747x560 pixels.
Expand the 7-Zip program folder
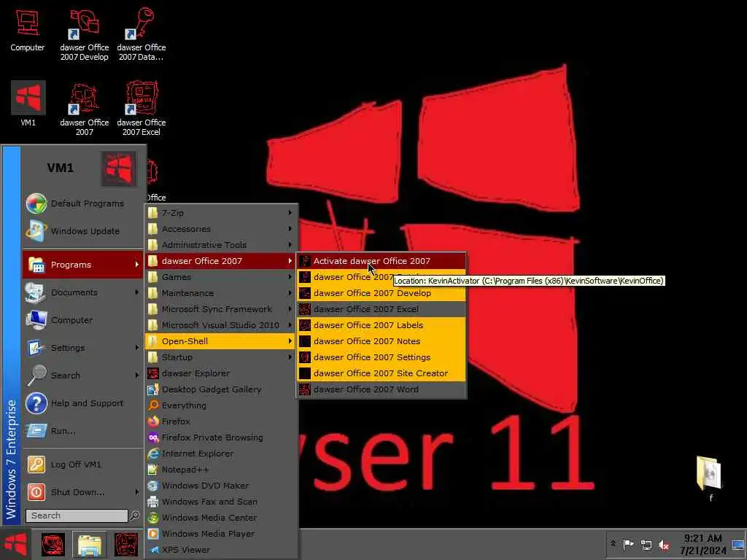tap(221, 213)
